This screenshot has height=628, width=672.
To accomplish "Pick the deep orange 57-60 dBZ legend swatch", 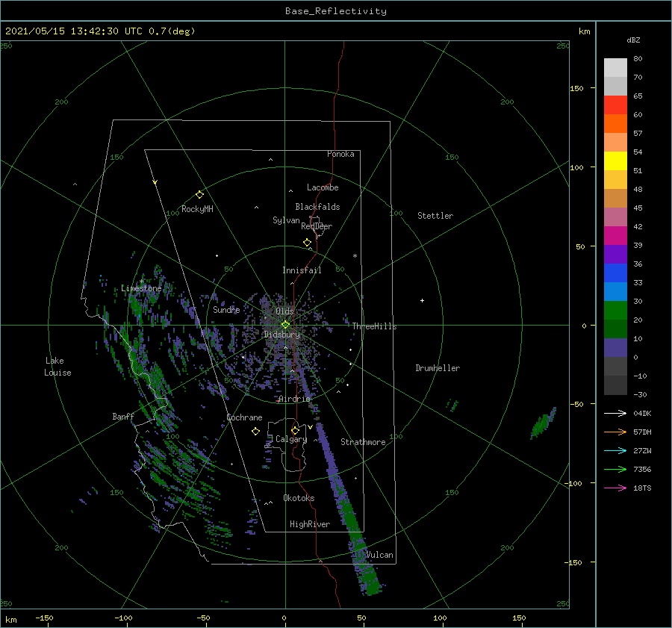I will [x=615, y=124].
